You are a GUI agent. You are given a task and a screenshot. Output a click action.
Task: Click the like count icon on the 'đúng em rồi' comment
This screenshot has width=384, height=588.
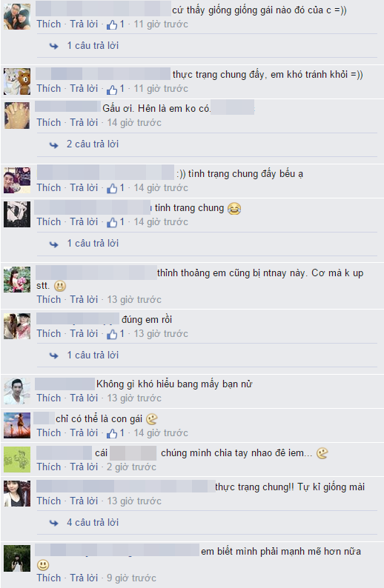click(112, 335)
